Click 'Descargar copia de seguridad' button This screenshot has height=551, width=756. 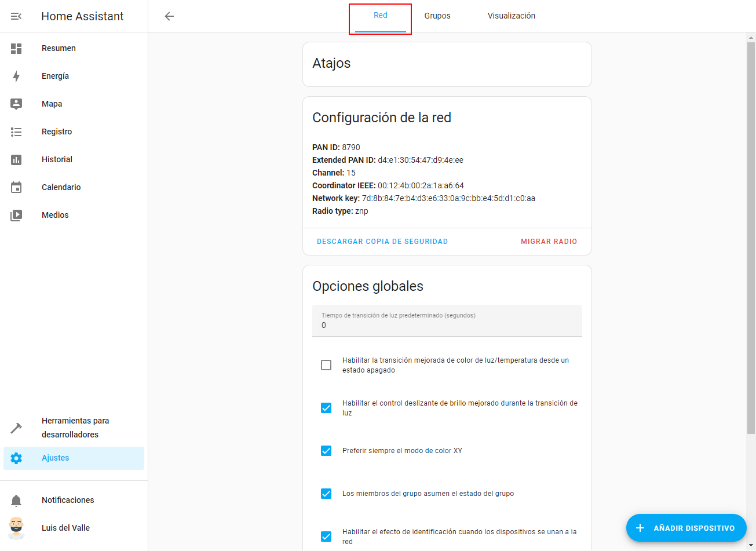[x=382, y=242]
